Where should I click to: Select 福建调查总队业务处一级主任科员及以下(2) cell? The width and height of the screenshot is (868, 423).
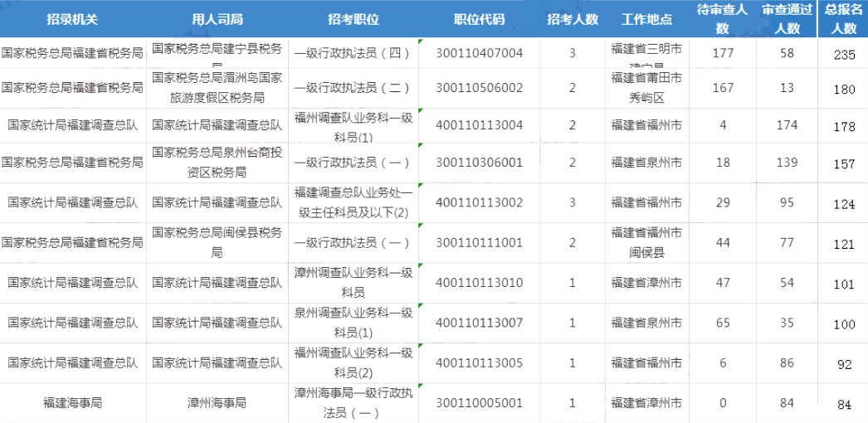pos(354,203)
